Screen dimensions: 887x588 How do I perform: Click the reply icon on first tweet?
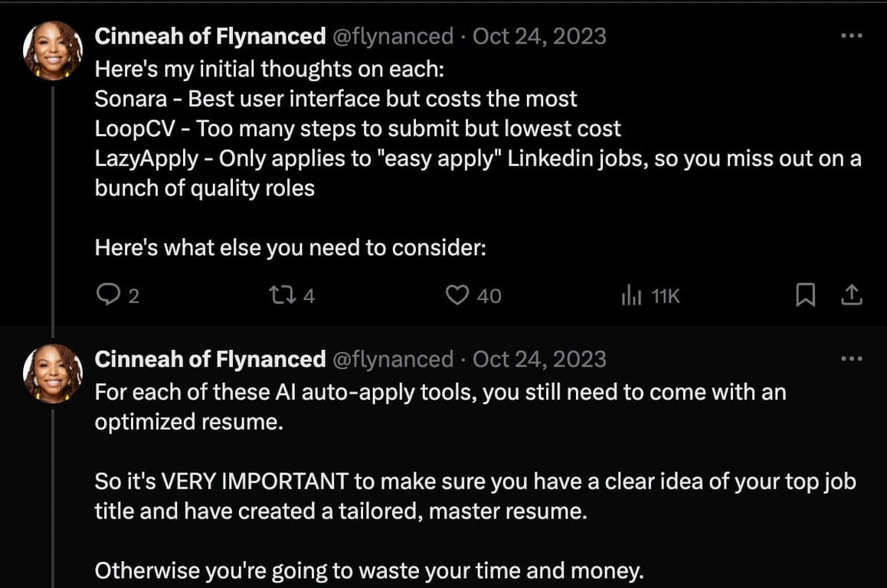click(x=107, y=295)
